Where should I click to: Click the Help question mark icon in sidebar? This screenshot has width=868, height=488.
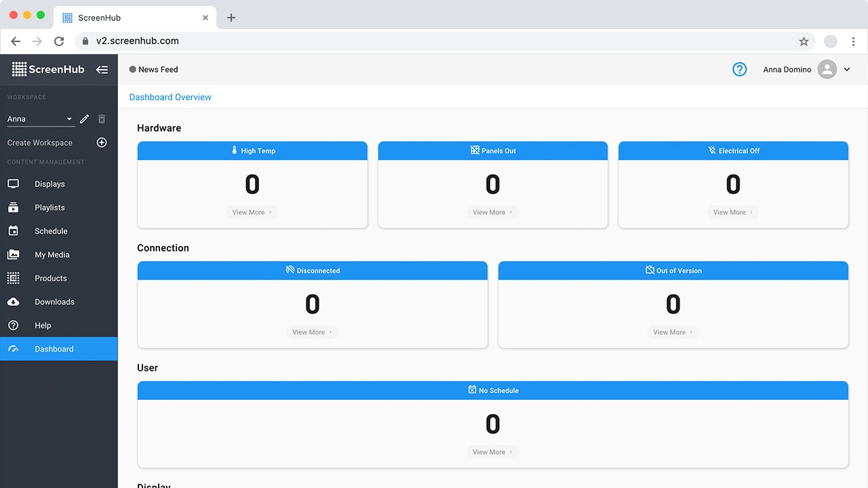tap(13, 325)
